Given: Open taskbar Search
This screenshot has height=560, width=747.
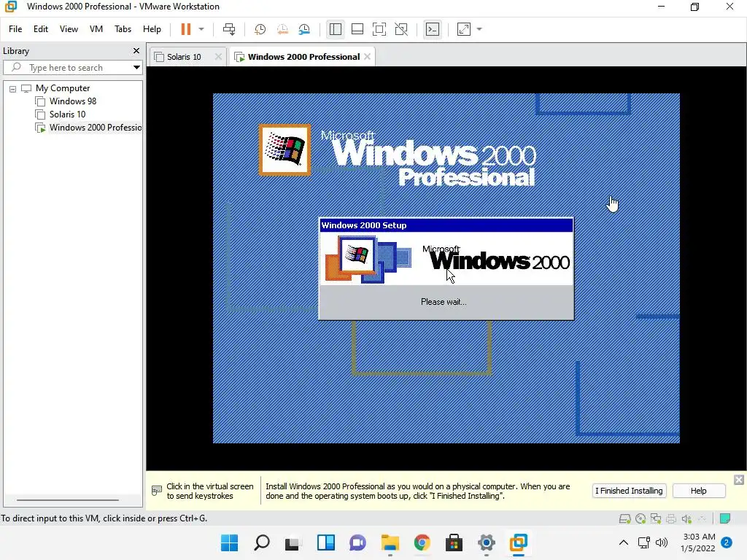Looking at the screenshot, I should click(x=262, y=542).
